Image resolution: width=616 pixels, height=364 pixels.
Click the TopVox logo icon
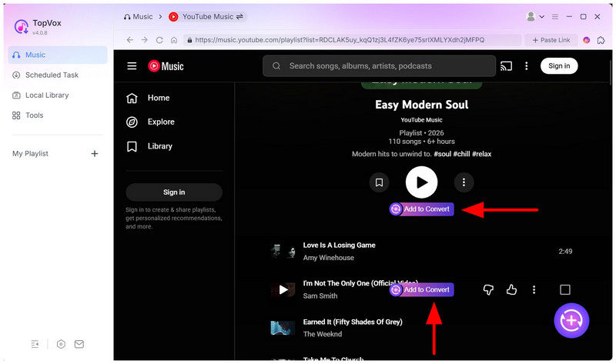coord(22,27)
